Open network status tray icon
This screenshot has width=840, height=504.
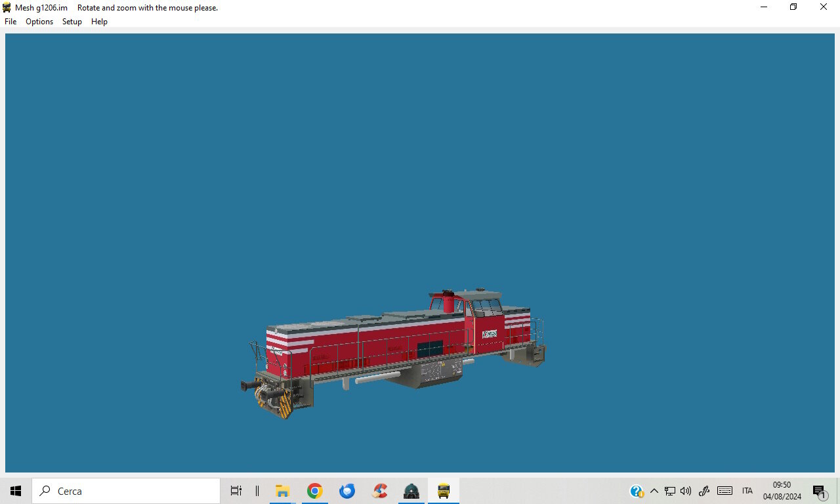click(670, 491)
